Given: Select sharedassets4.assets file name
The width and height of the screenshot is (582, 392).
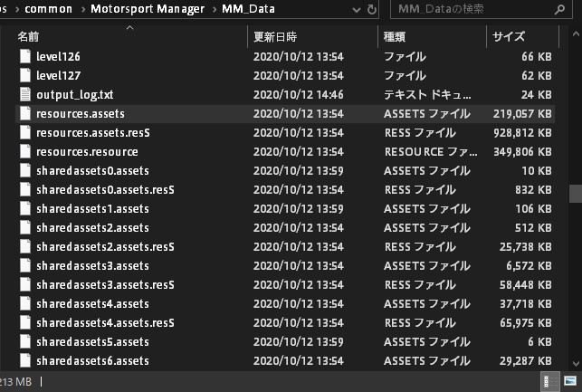Looking at the screenshot, I should coord(92,303).
